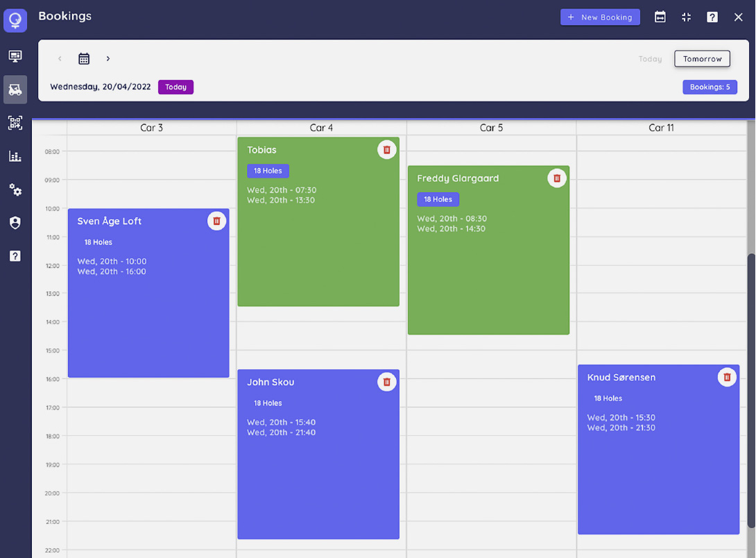Open the date range calendar icon in header
The image size is (756, 558).
point(660,17)
